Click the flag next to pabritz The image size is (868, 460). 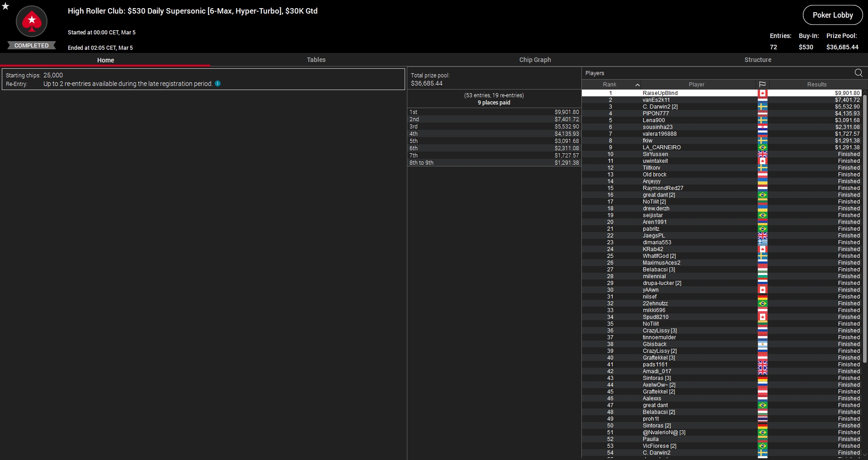pos(763,229)
